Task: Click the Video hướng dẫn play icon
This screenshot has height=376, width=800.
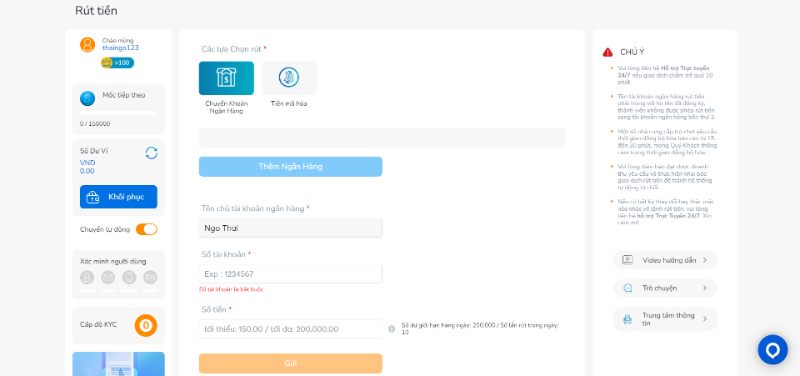Action: [x=628, y=260]
